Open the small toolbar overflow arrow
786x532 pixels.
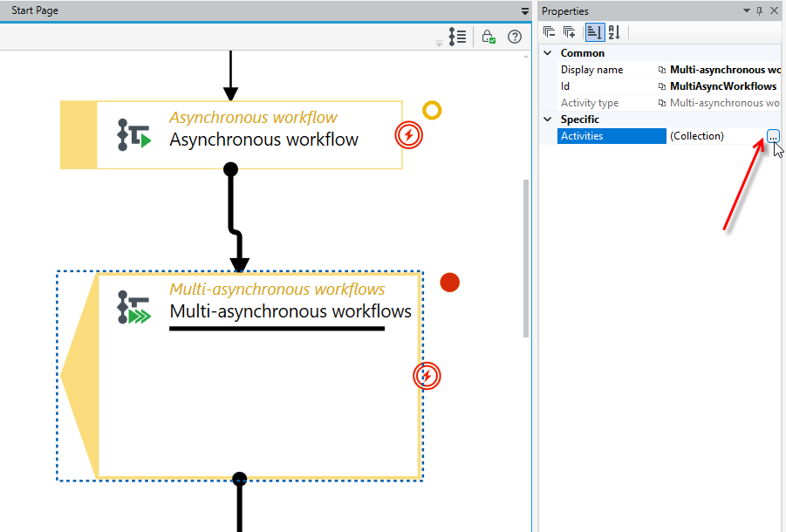point(439,44)
